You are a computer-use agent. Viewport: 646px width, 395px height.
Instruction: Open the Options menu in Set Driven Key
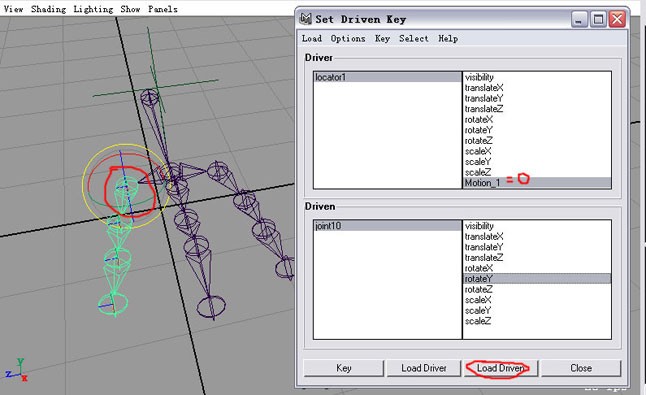pyautogui.click(x=348, y=39)
